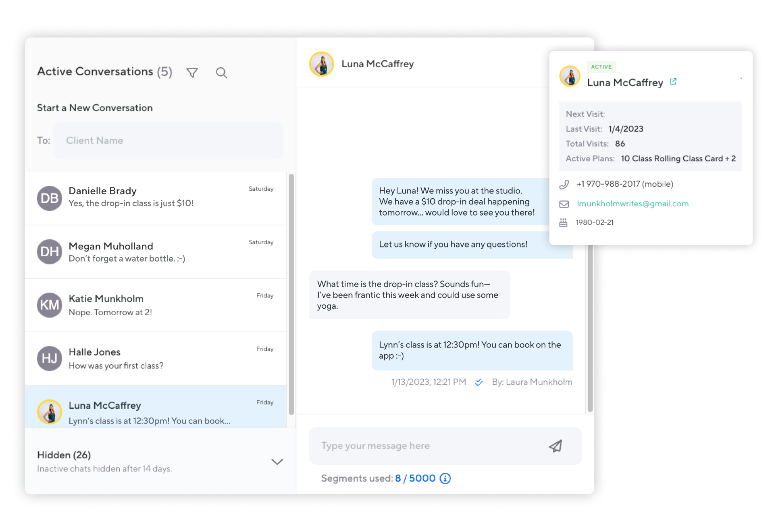Image resolution: width=774 pixels, height=532 pixels.
Task: Click Luna's avatar in chat header
Action: 321,64
